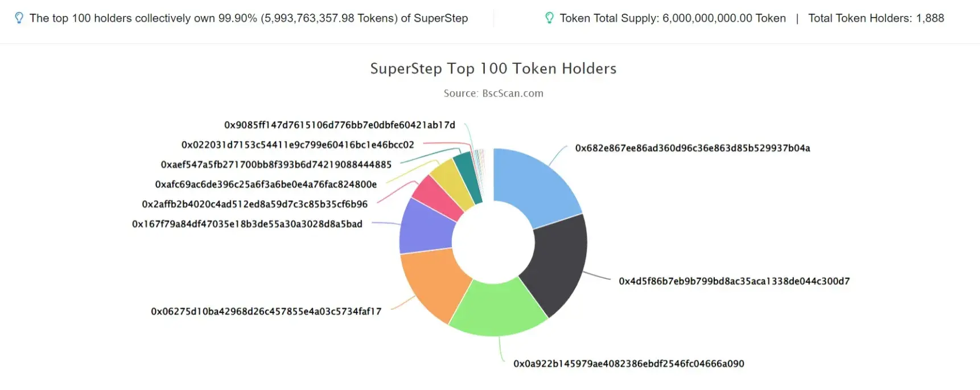Click address label 0x167f79a84df47035...5bad

247,224
